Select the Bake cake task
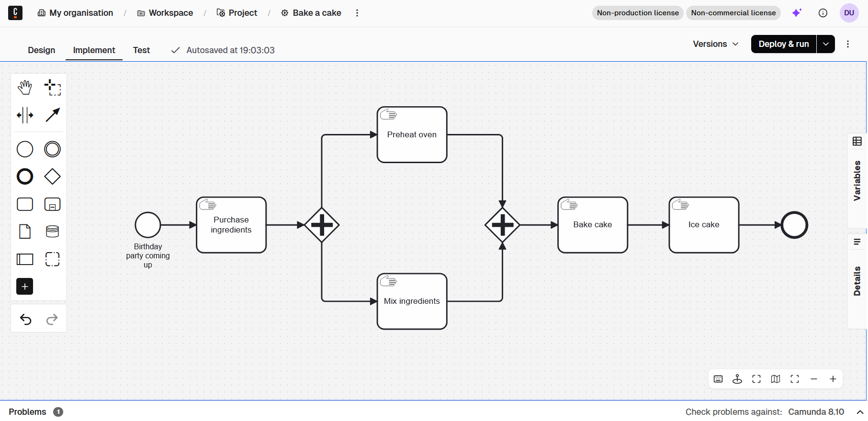Image resolution: width=868 pixels, height=421 pixels. (x=593, y=225)
